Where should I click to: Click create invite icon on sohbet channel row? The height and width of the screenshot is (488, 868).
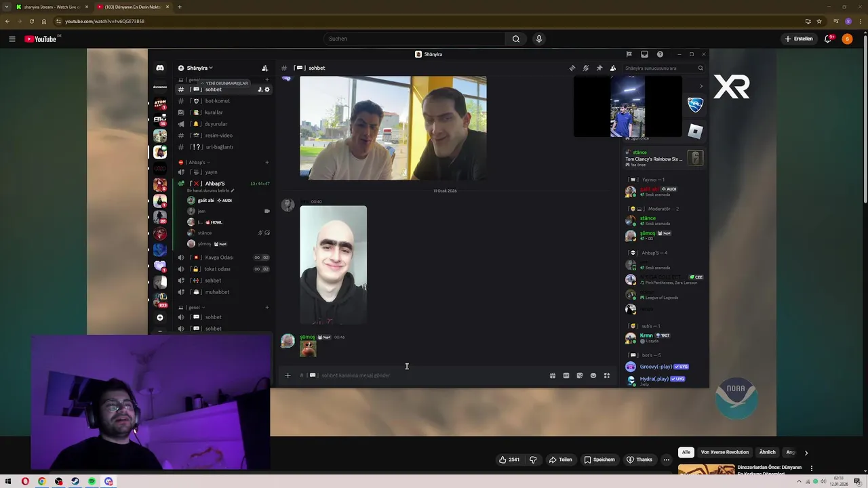tap(260, 89)
